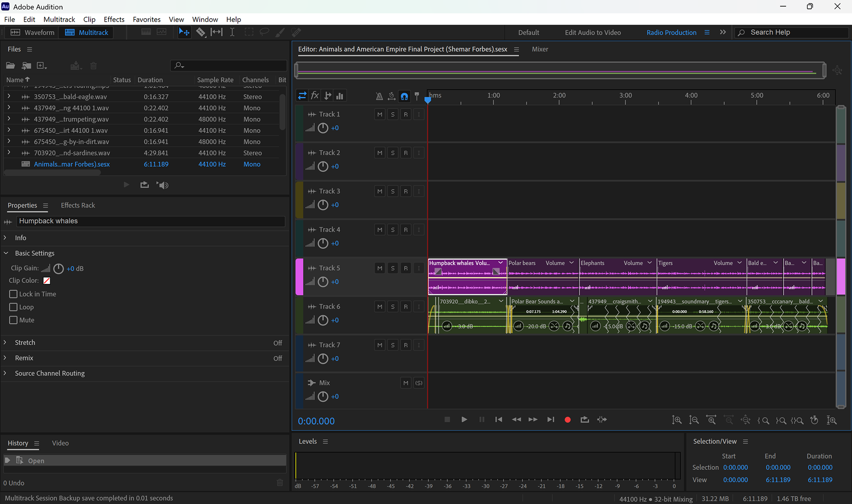This screenshot has height=504, width=852.
Task: Click the Import File icon in Files panel
Action: pos(26,66)
